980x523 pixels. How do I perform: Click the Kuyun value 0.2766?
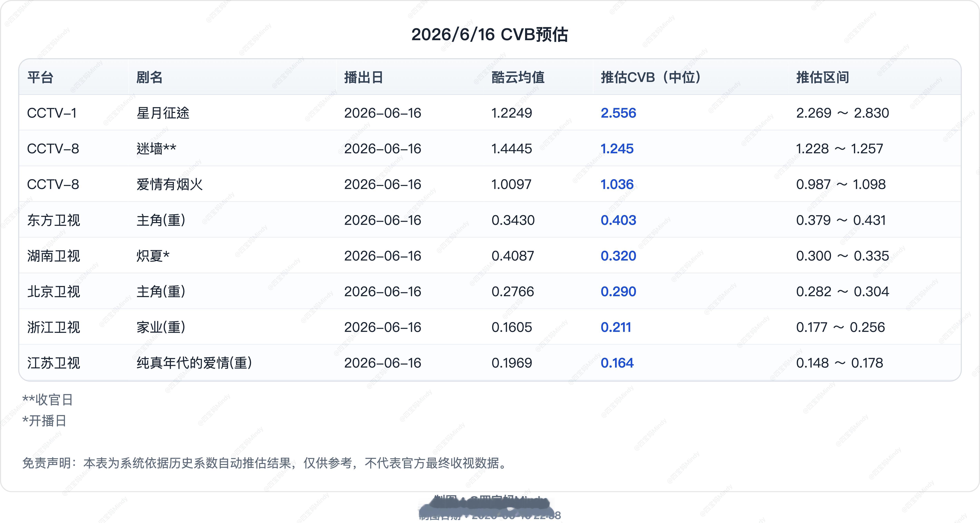[513, 292]
